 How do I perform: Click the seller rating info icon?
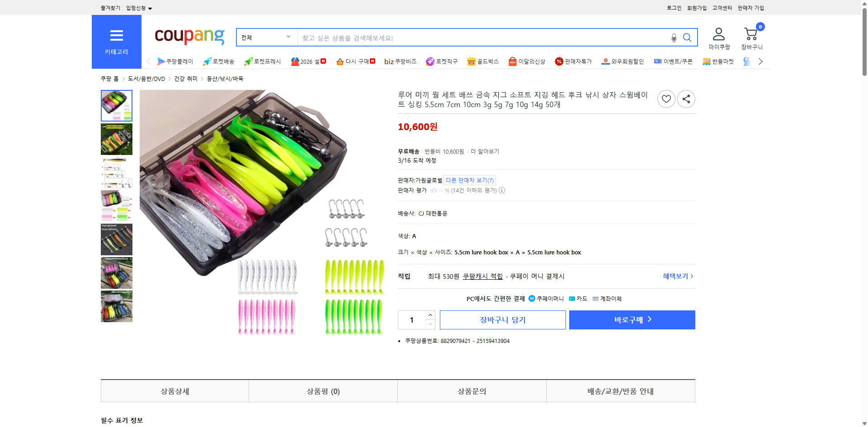point(502,190)
